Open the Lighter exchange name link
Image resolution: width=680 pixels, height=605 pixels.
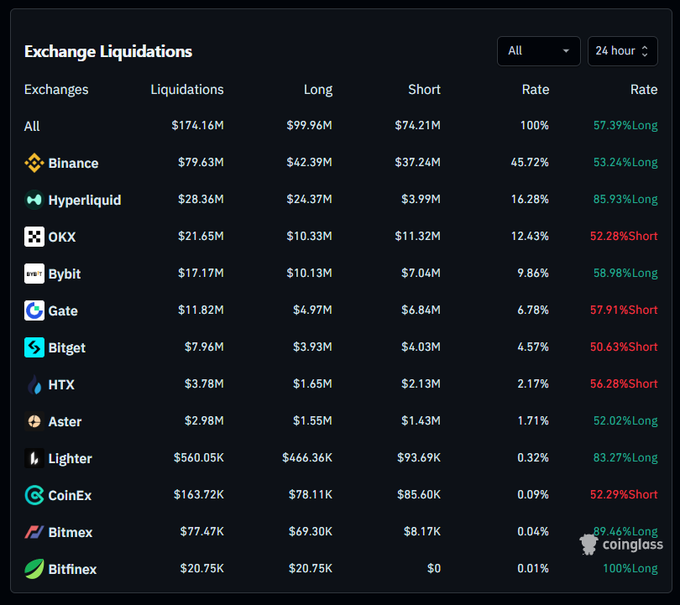point(70,458)
